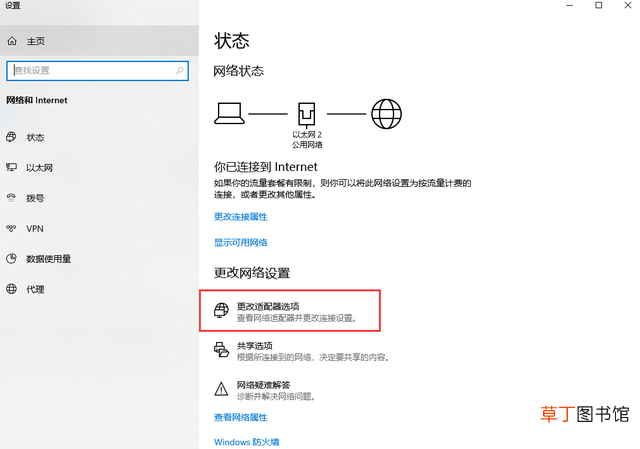Open 代理 proxy section
The width and height of the screenshot is (640, 449).
[36, 289]
